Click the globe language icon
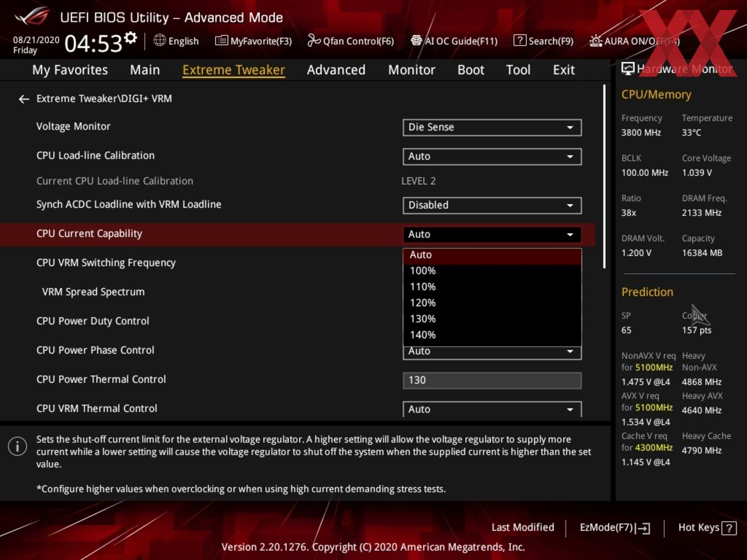The height and width of the screenshot is (560, 747). (159, 40)
